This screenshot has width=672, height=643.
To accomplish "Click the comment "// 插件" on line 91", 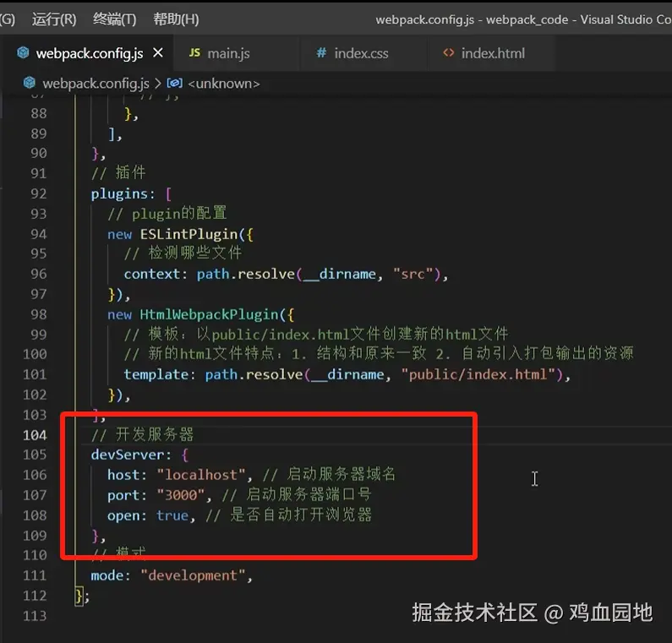I will point(118,173).
